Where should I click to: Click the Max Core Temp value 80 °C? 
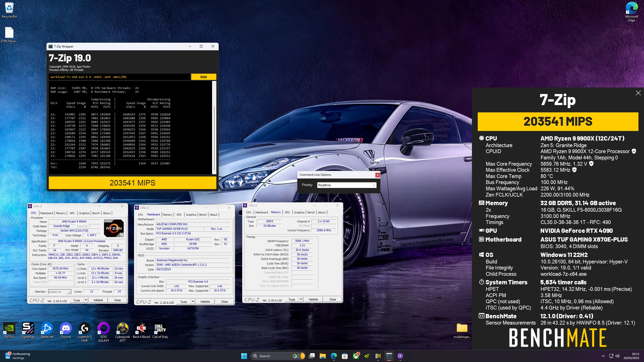[x=547, y=176]
